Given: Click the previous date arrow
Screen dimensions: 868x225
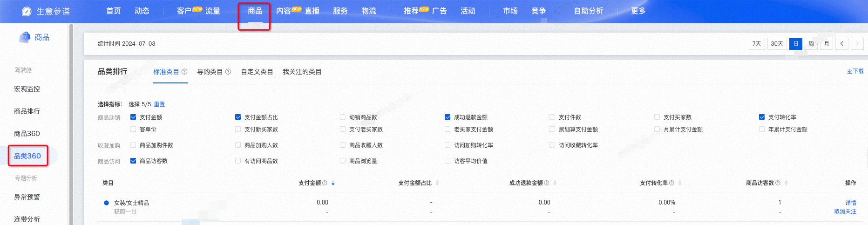Looking at the screenshot, I should [x=842, y=44].
